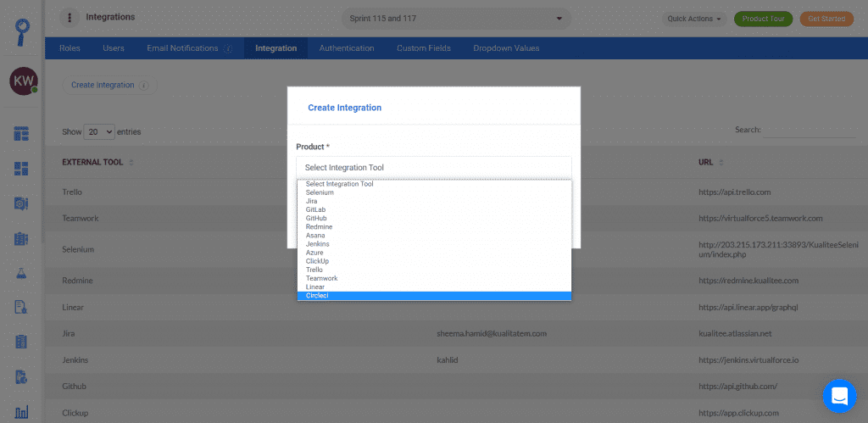Click the info icon next to Email Notifications
The image size is (868, 423).
coord(227,48)
